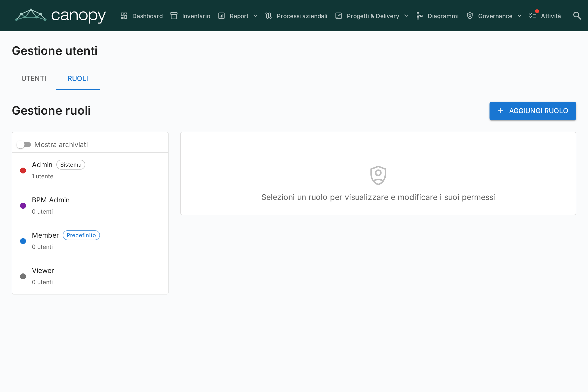Click the Diagrammi tree icon

click(x=419, y=16)
